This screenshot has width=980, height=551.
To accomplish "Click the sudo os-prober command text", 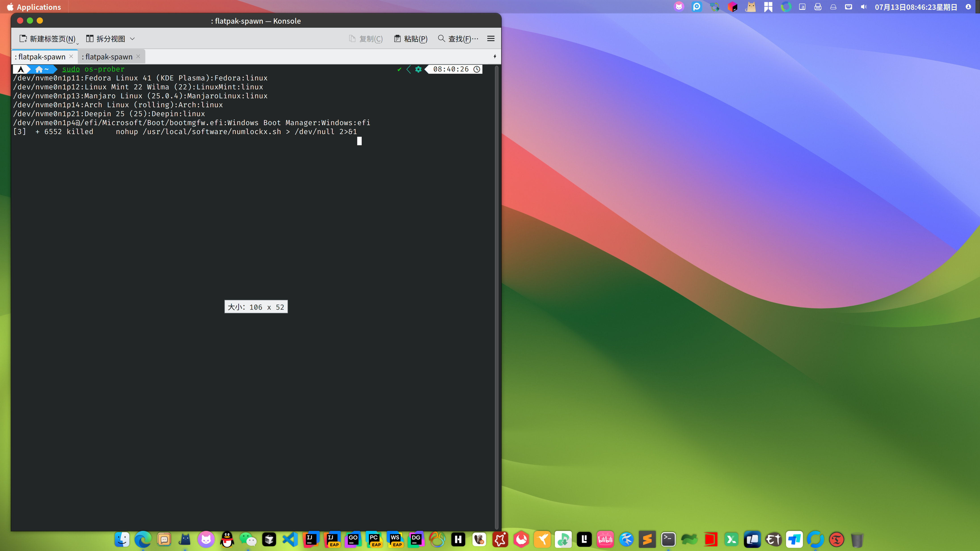I will coord(93,69).
